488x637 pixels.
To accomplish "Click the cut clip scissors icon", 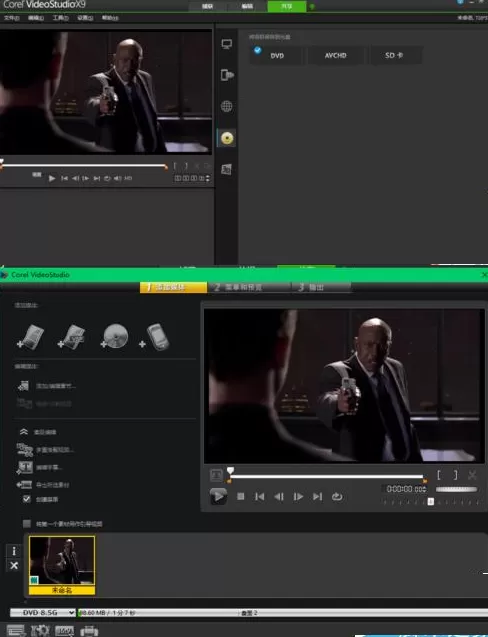I will click(x=472, y=475).
